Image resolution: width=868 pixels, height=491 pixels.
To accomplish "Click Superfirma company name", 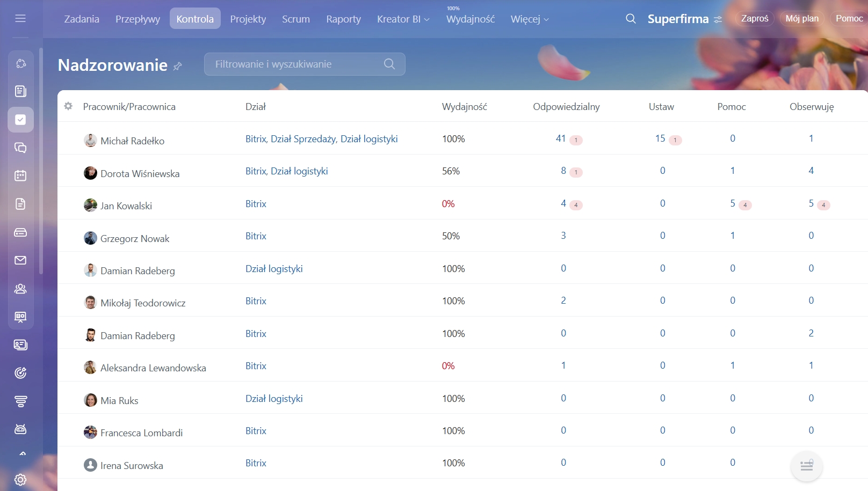I will pos(678,19).
